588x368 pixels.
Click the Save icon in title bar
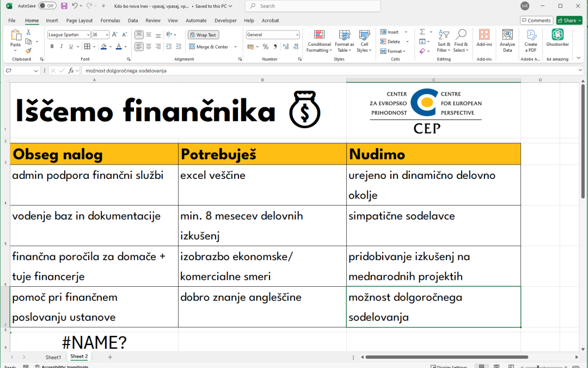[64, 6]
